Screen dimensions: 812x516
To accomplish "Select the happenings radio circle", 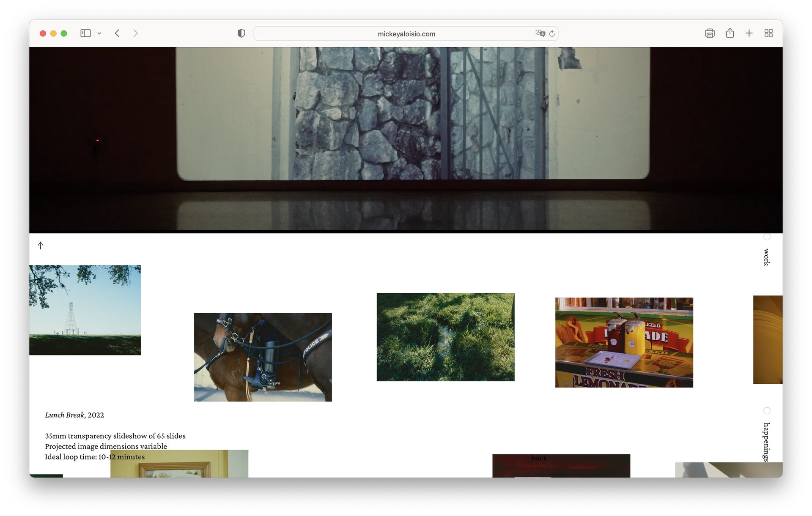I will pyautogui.click(x=766, y=411).
